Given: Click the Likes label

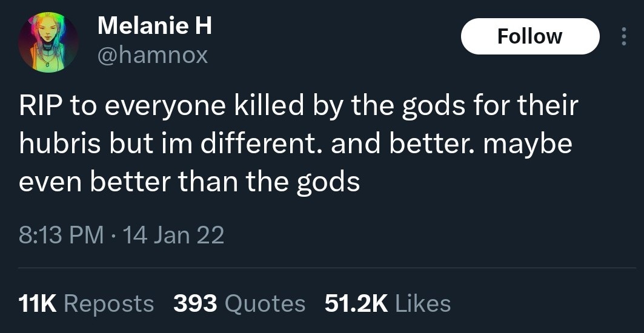Looking at the screenshot, I should pyautogui.click(x=423, y=303).
